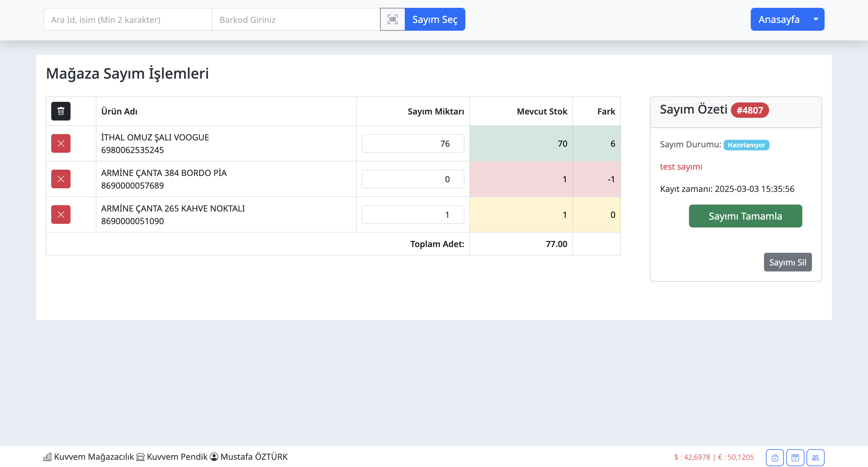The height and width of the screenshot is (467, 868).
Task: Expand the Anasayfa dropdown arrow
Action: click(x=816, y=19)
